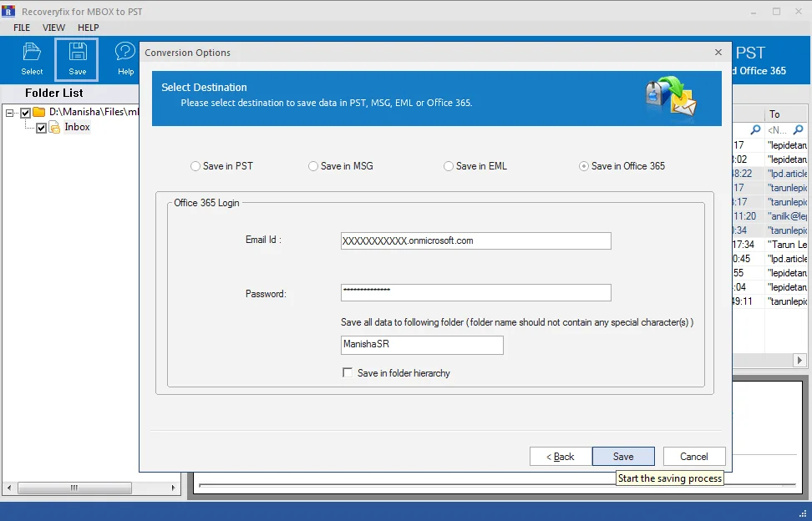Uncheck the D:\Manisha root folder checkbox
Image resolution: width=812 pixels, height=521 pixels.
coord(25,112)
